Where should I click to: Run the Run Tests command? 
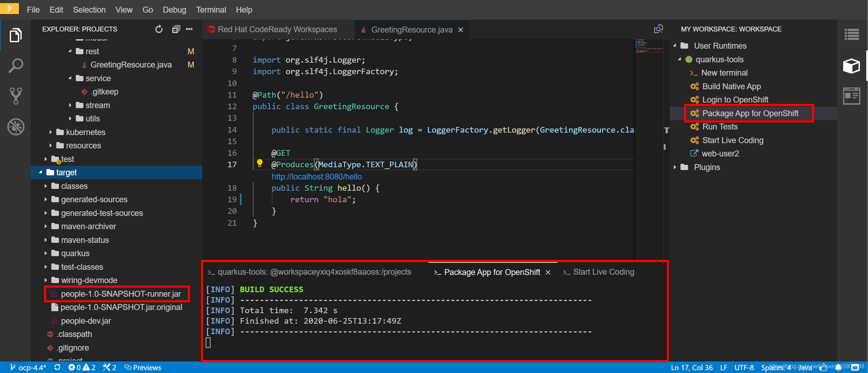720,127
